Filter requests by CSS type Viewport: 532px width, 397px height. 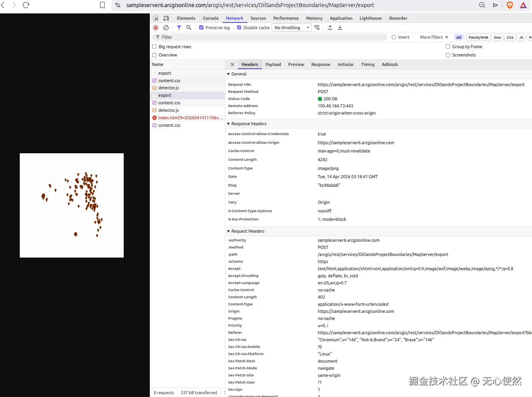pyautogui.click(x=510, y=37)
